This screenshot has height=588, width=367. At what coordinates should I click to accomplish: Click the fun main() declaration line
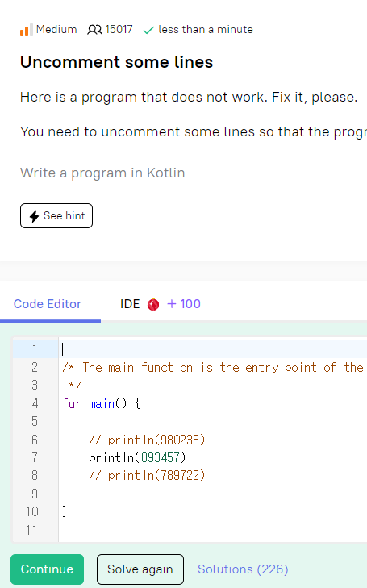click(x=101, y=404)
